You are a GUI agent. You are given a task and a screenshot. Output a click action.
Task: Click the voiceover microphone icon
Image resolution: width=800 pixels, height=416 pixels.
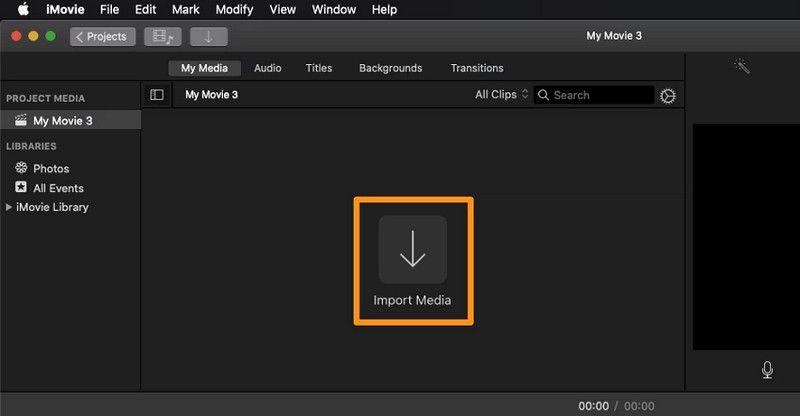pos(767,370)
